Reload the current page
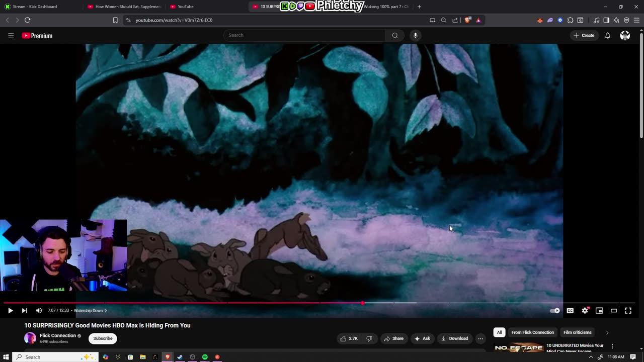The width and height of the screenshot is (644, 362). (27, 20)
